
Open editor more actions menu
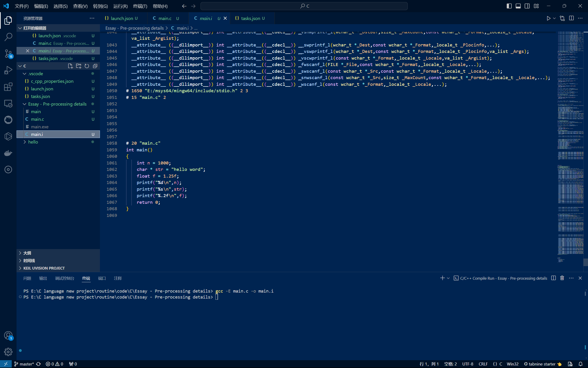[580, 18]
